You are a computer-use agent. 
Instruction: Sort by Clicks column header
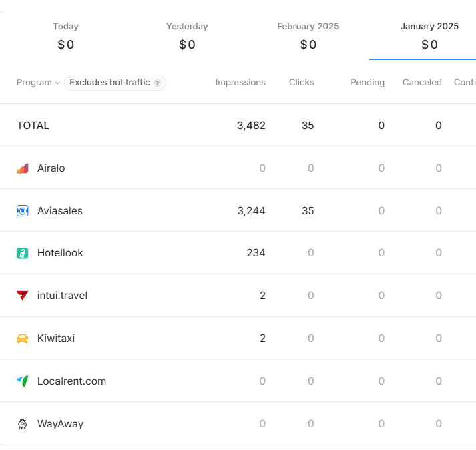[301, 83]
